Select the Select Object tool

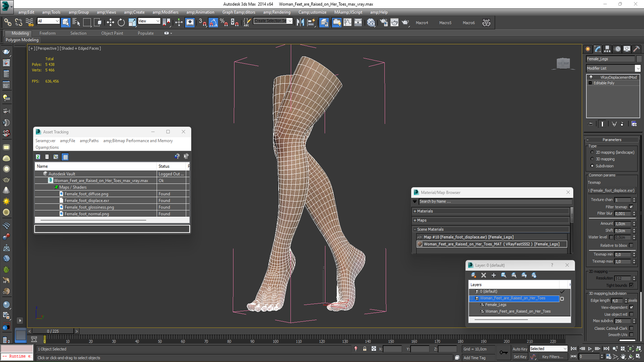point(65,22)
